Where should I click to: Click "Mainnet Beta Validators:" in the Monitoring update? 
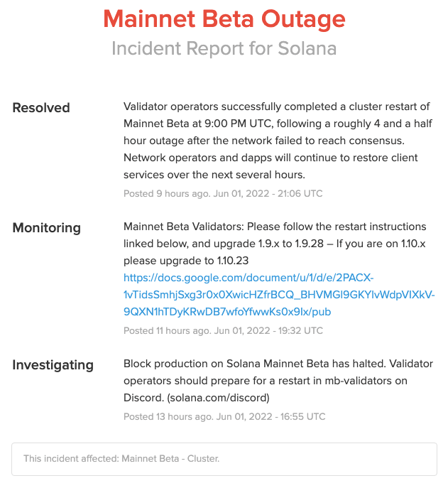click(x=183, y=227)
